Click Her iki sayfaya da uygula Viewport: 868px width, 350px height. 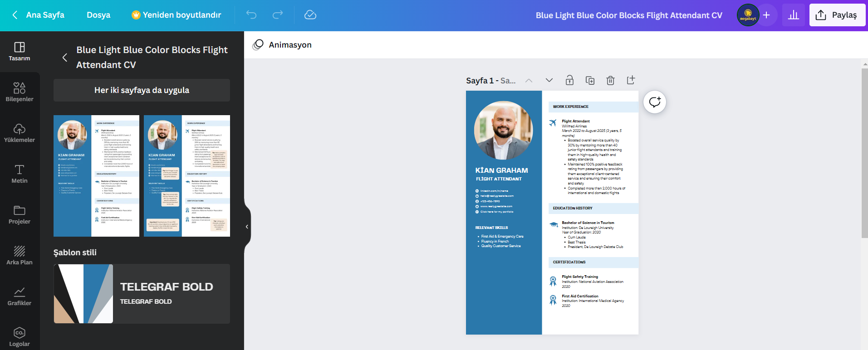(x=142, y=90)
